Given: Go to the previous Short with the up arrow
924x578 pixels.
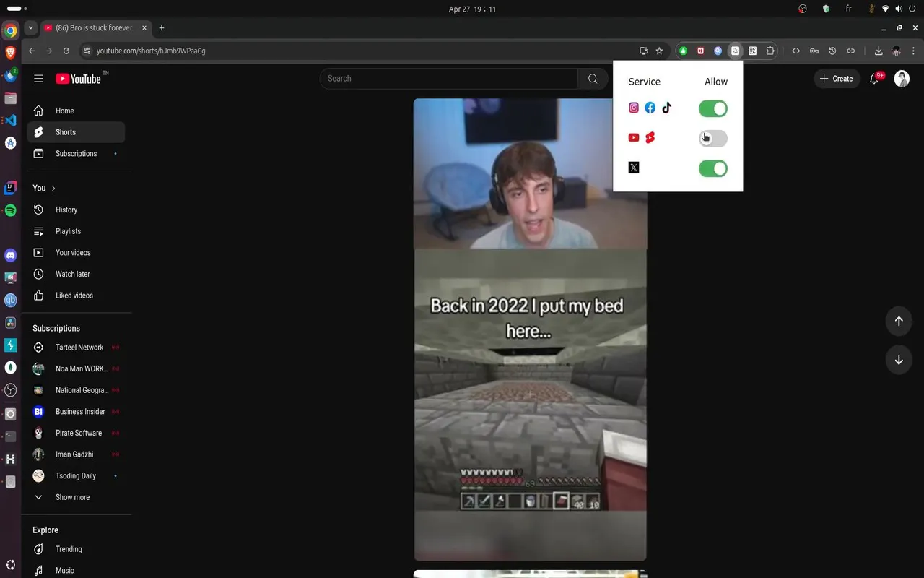Looking at the screenshot, I should point(899,321).
